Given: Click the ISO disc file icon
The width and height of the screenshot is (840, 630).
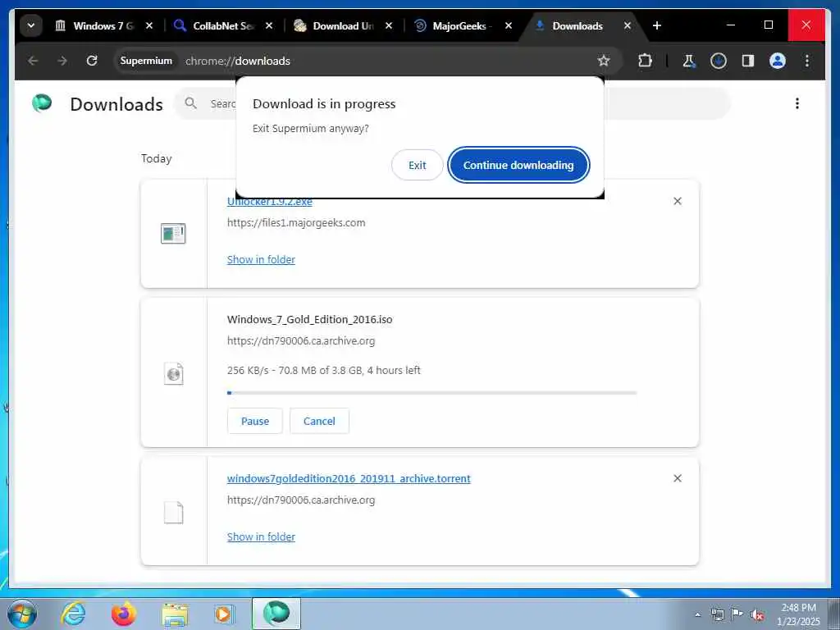Looking at the screenshot, I should (174, 373).
